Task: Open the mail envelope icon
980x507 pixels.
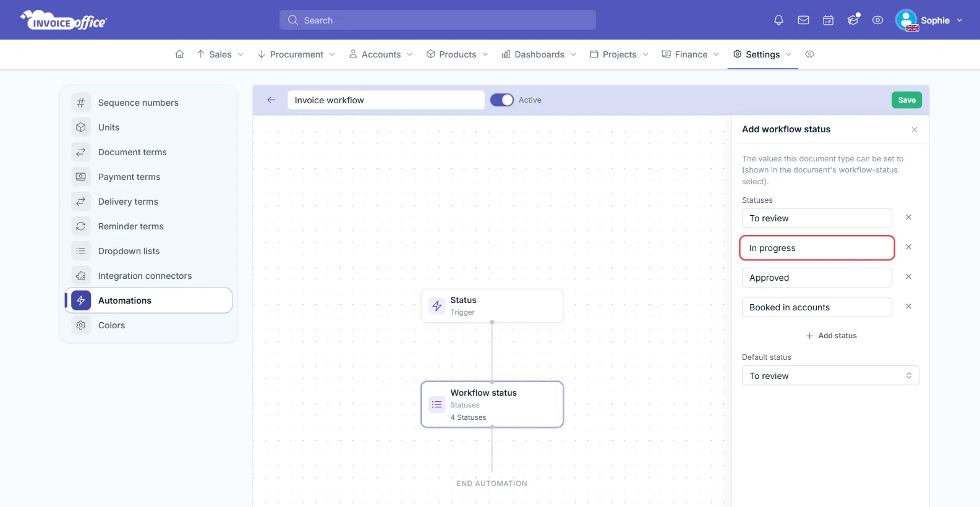Action: [803, 20]
